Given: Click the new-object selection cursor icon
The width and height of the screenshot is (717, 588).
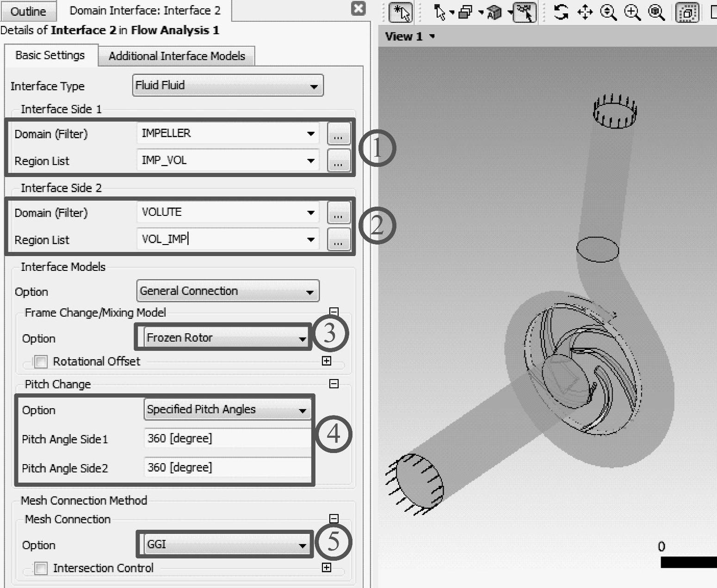Looking at the screenshot, I should [x=401, y=12].
